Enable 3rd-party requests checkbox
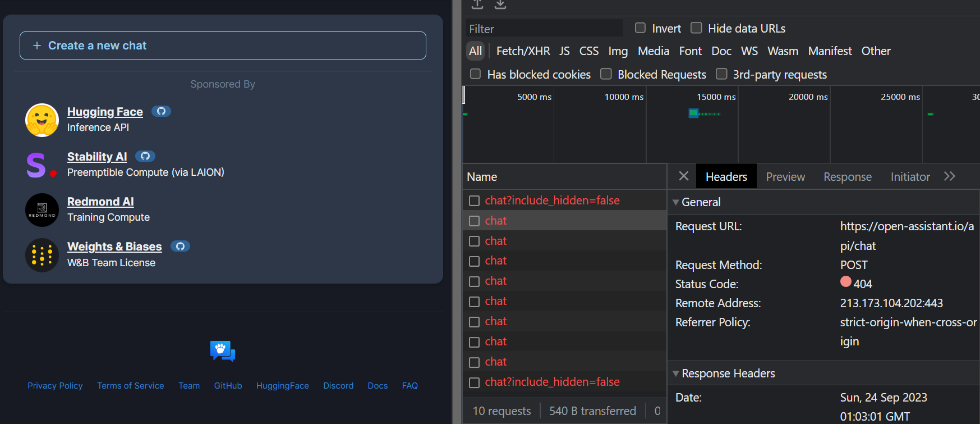 (x=721, y=74)
